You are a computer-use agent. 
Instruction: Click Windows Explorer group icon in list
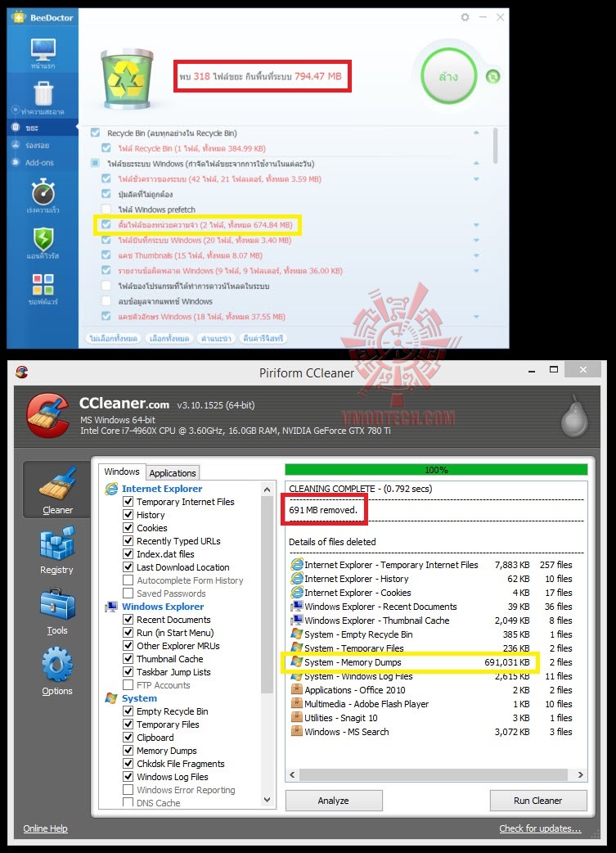point(111,607)
